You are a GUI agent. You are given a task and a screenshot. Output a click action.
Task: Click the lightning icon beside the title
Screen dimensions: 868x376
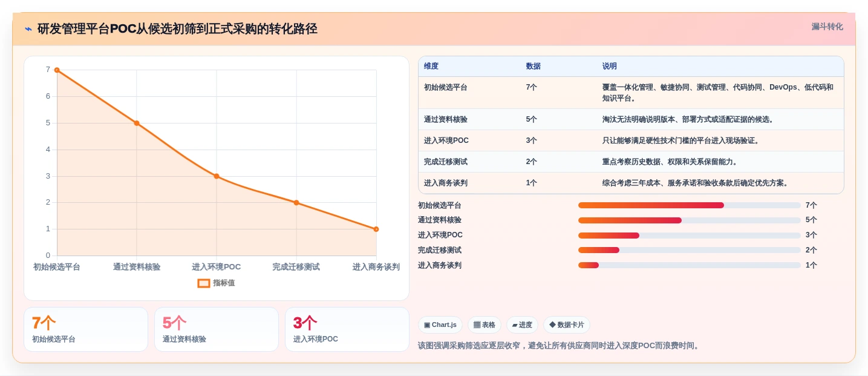(x=28, y=29)
